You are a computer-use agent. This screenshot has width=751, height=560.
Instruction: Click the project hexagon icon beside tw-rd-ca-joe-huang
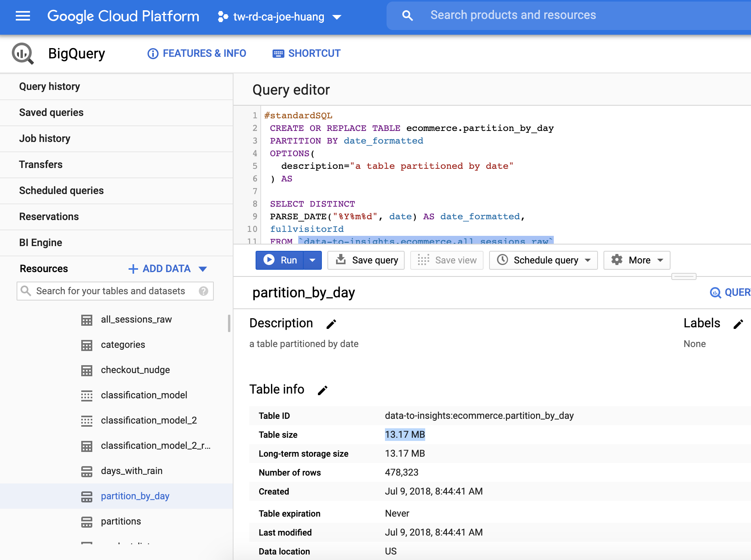point(223,17)
